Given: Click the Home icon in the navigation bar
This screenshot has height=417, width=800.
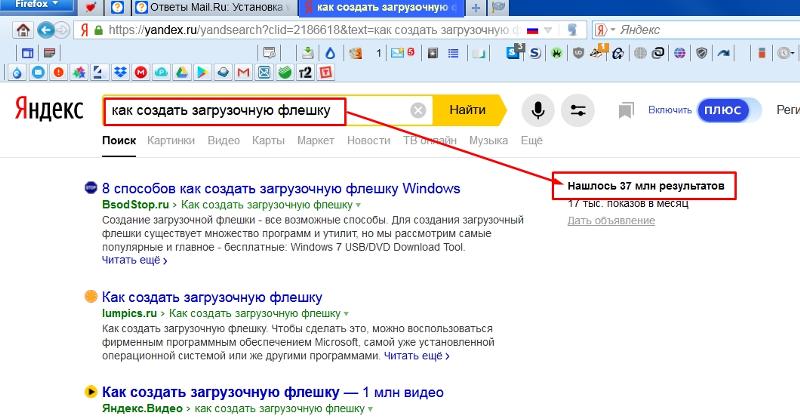Looking at the screenshot, I should tap(23, 30).
